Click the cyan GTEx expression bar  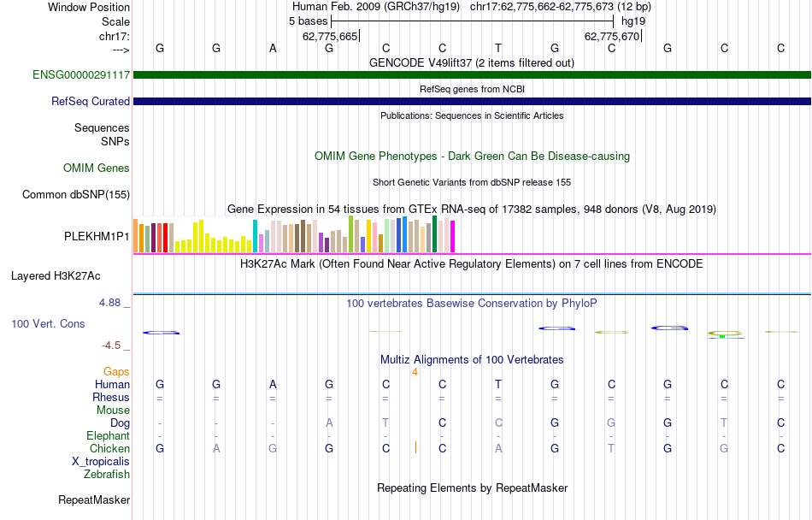click(255, 236)
